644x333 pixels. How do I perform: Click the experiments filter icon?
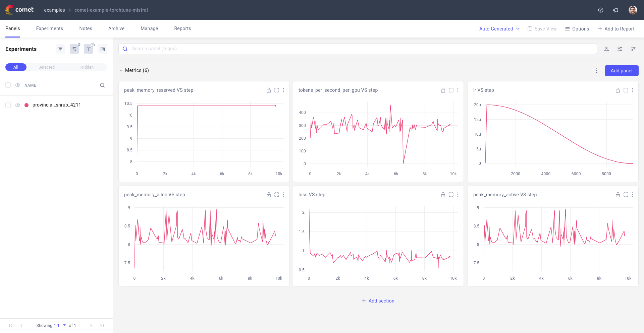pyautogui.click(x=60, y=49)
